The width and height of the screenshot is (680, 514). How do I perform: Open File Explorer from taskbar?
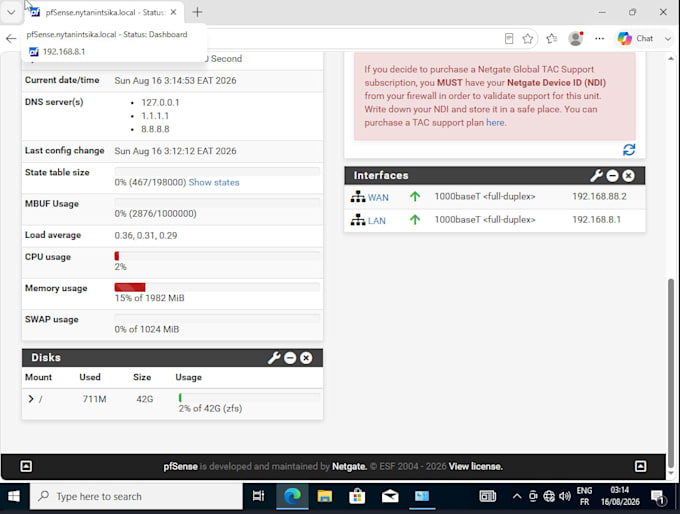click(324, 496)
